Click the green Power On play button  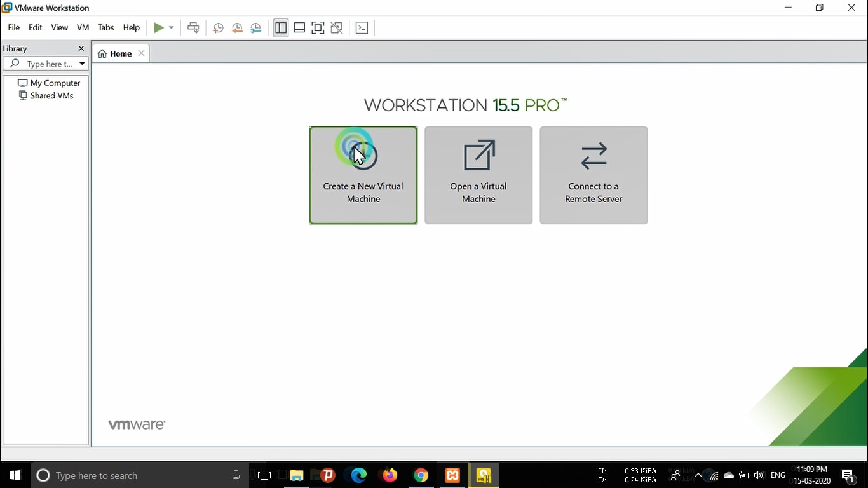(x=158, y=27)
